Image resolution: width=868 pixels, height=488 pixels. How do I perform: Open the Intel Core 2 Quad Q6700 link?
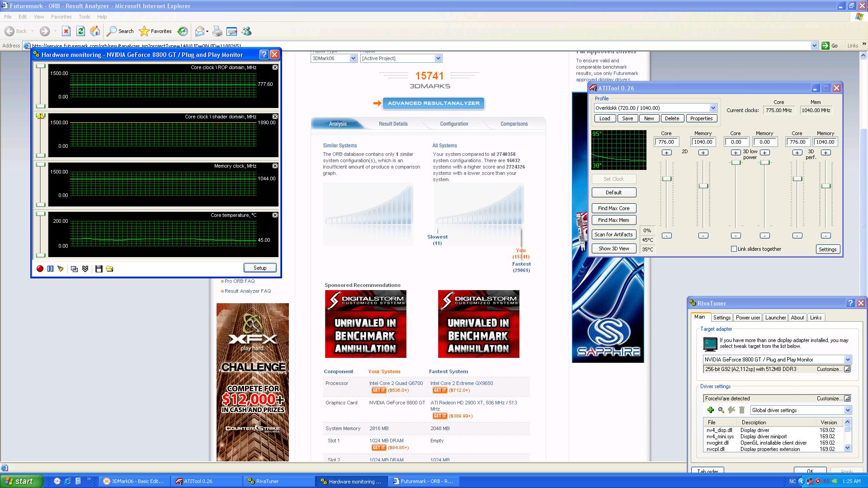(396, 383)
